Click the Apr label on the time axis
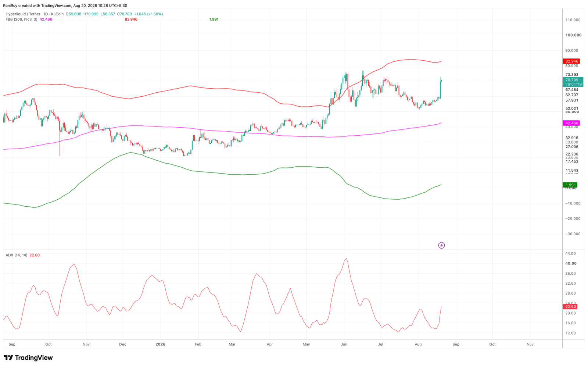The height and width of the screenshot is (367, 588). (270, 345)
